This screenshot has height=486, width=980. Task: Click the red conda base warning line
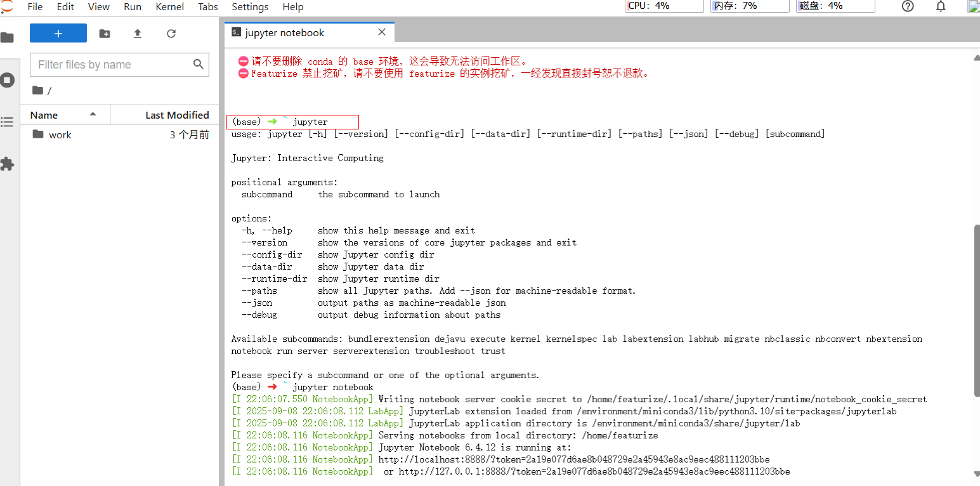(383, 61)
